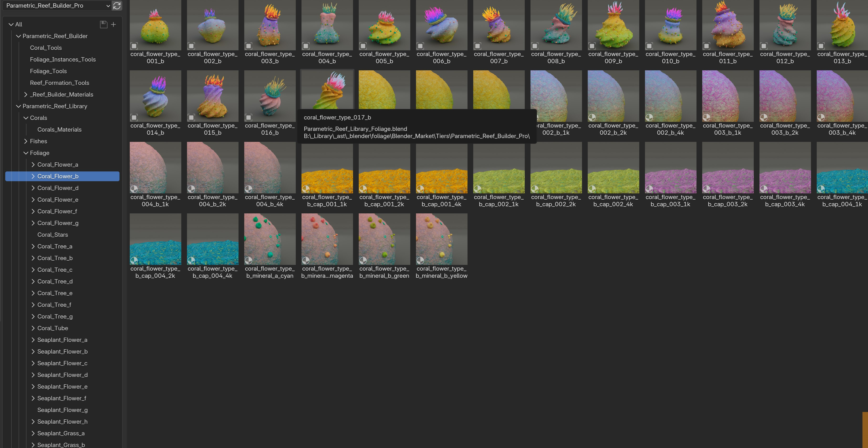
Task: Select the coral_flower_type_b_mineral_b_yellow material
Action: (442, 239)
